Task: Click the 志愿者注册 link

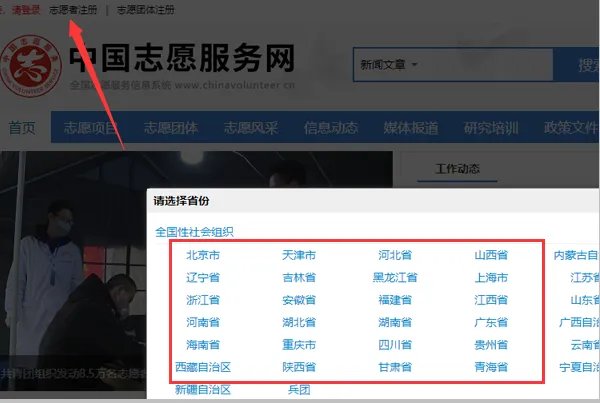Action: (73, 10)
